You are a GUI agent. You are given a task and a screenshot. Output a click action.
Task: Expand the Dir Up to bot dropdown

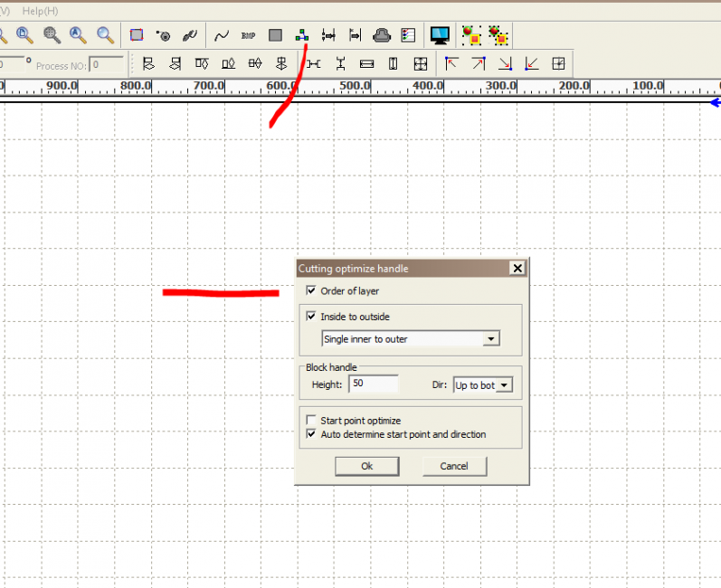coord(504,385)
